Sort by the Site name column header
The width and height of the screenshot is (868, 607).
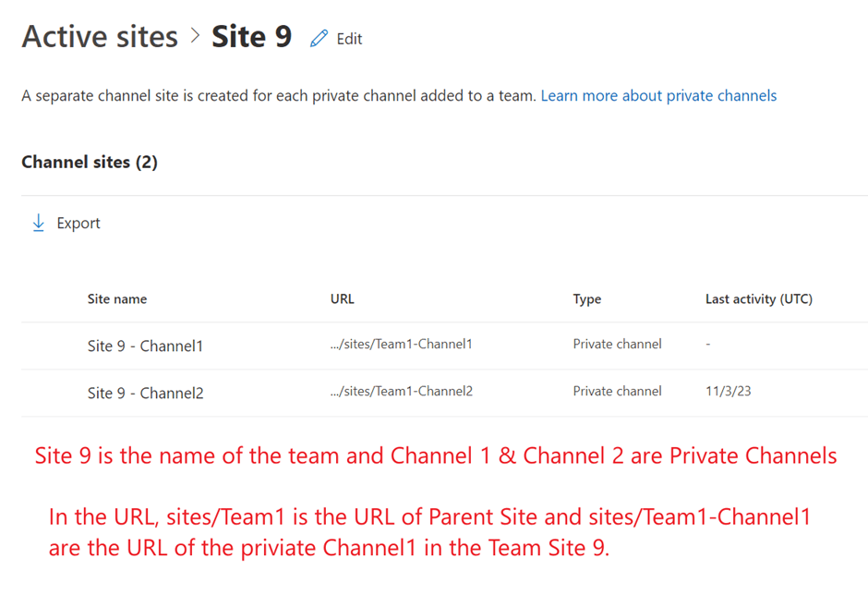click(117, 299)
